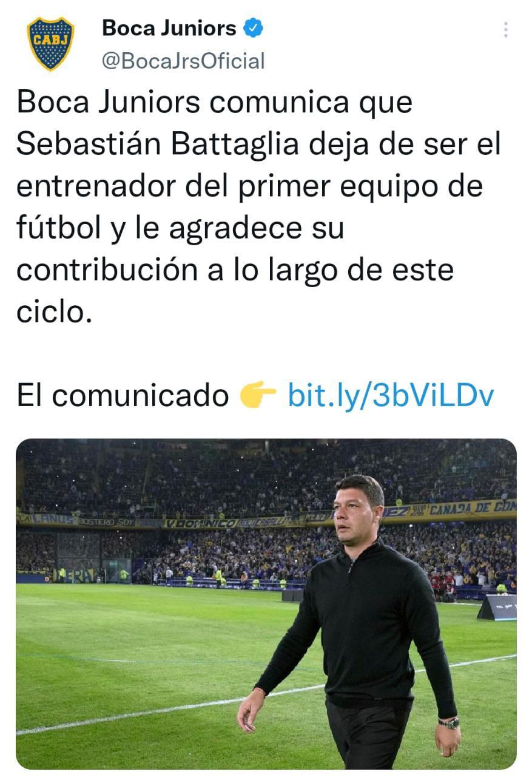The width and height of the screenshot is (532, 777).
Task: Click the blue verified badge
Action: tap(253, 28)
